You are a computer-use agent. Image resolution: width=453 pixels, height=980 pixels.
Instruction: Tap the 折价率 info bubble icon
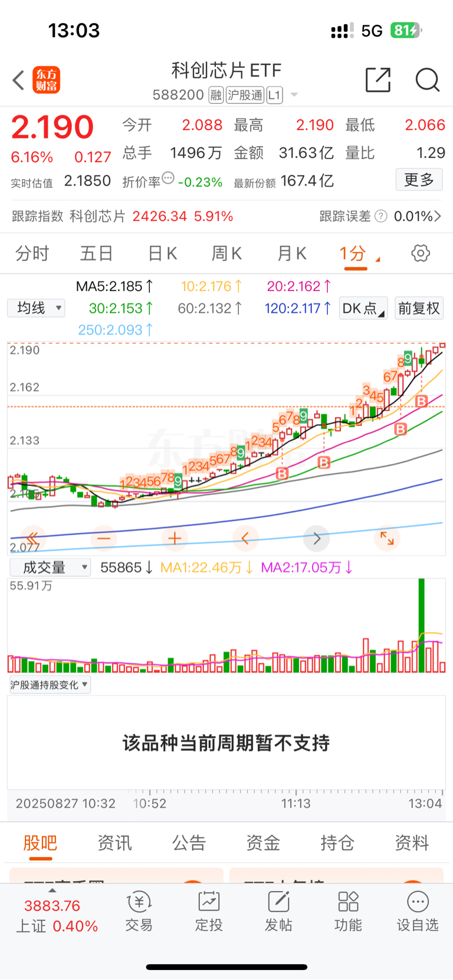(x=168, y=178)
